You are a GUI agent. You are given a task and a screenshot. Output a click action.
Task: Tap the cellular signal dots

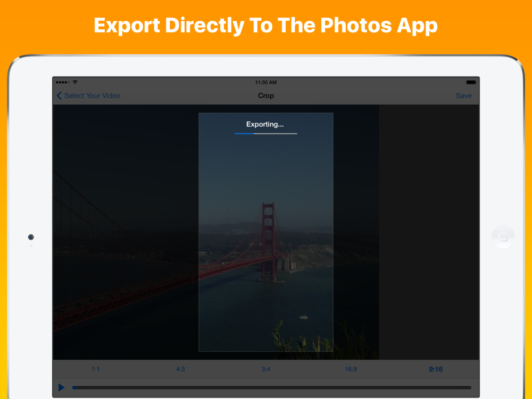pos(63,82)
